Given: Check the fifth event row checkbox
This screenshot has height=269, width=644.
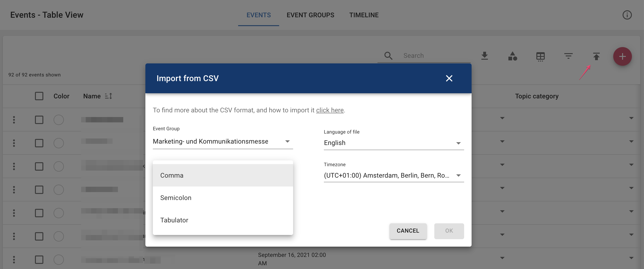Looking at the screenshot, I should click(x=39, y=213).
